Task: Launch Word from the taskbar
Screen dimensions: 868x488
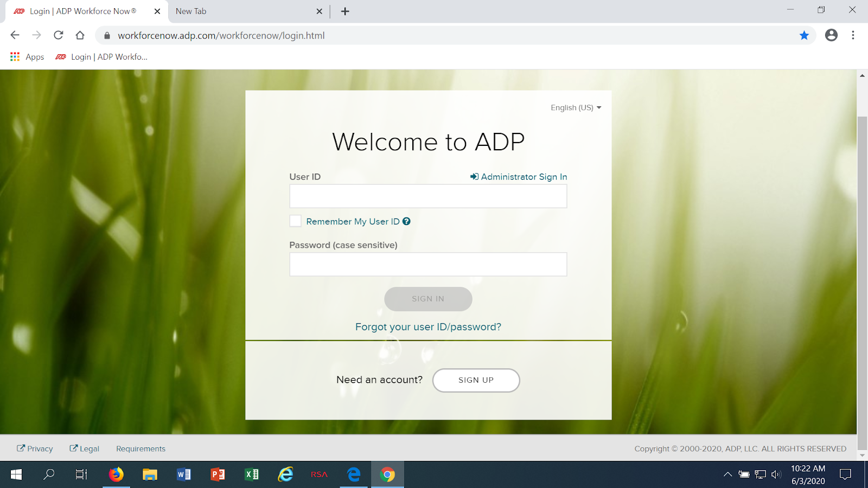Action: click(x=184, y=474)
